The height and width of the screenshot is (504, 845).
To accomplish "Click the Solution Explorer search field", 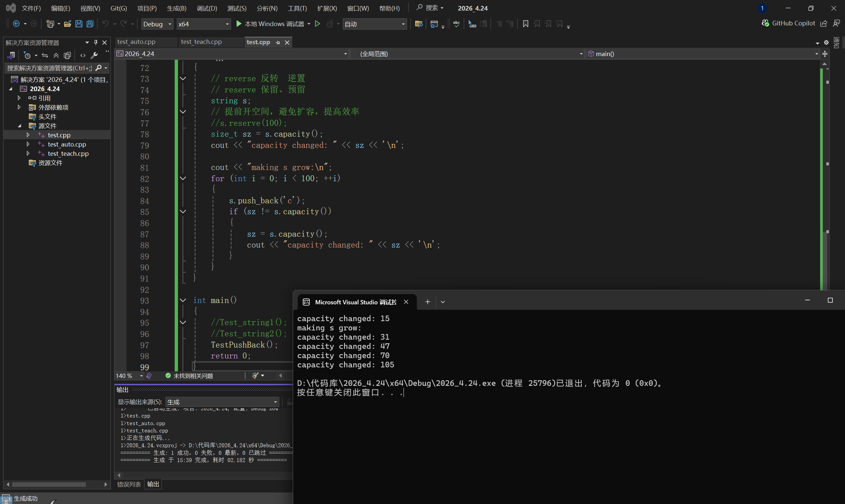I will coord(49,68).
